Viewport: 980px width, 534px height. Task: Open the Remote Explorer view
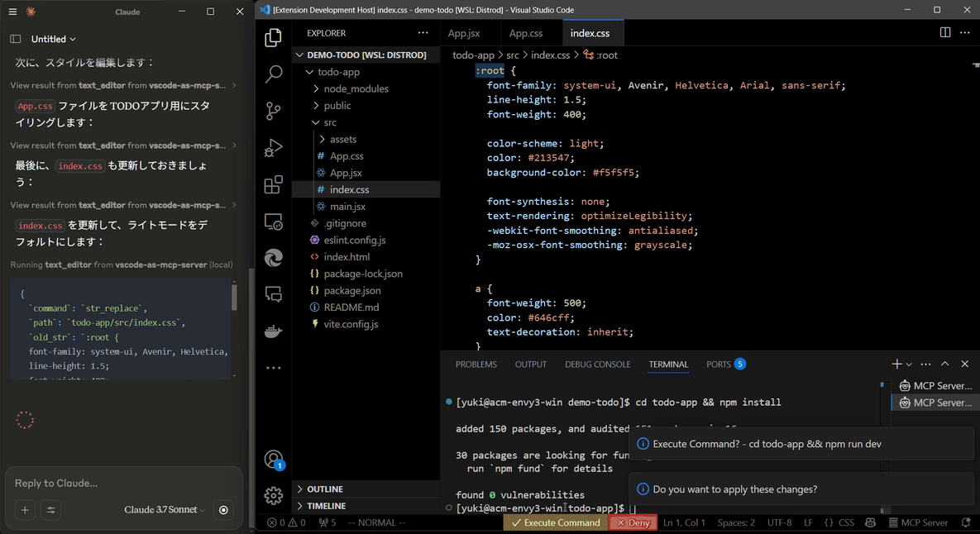(x=273, y=222)
